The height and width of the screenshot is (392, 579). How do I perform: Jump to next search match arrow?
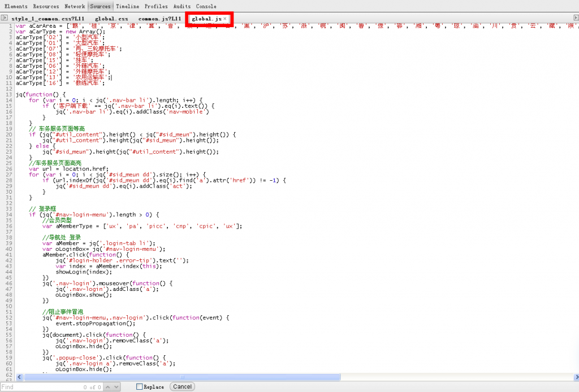[116, 387]
